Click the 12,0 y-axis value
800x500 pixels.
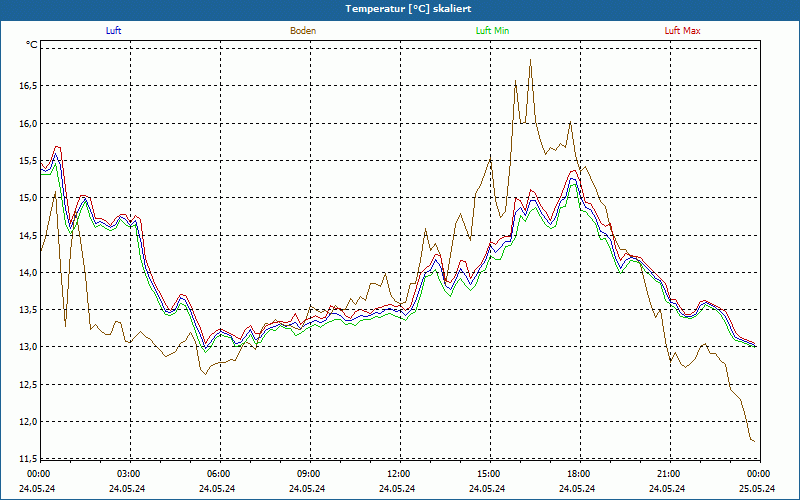[x=28, y=421]
